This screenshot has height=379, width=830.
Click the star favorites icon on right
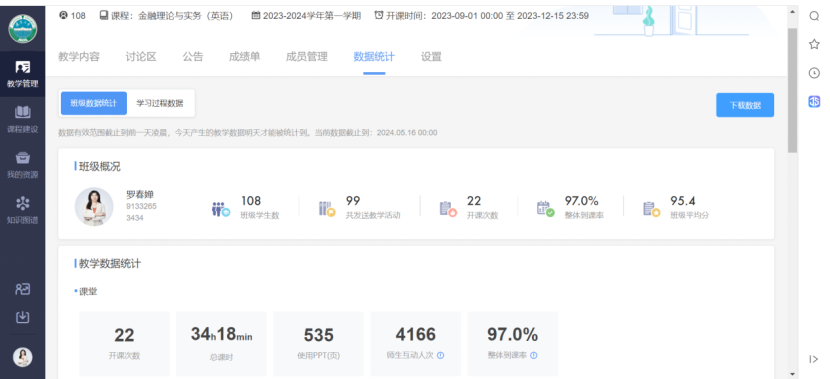tap(814, 44)
